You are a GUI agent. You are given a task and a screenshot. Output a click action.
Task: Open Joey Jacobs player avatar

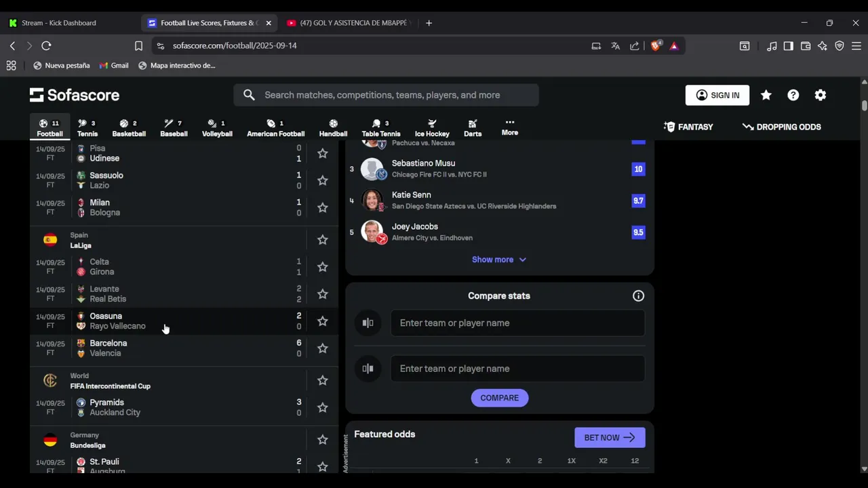click(x=372, y=232)
